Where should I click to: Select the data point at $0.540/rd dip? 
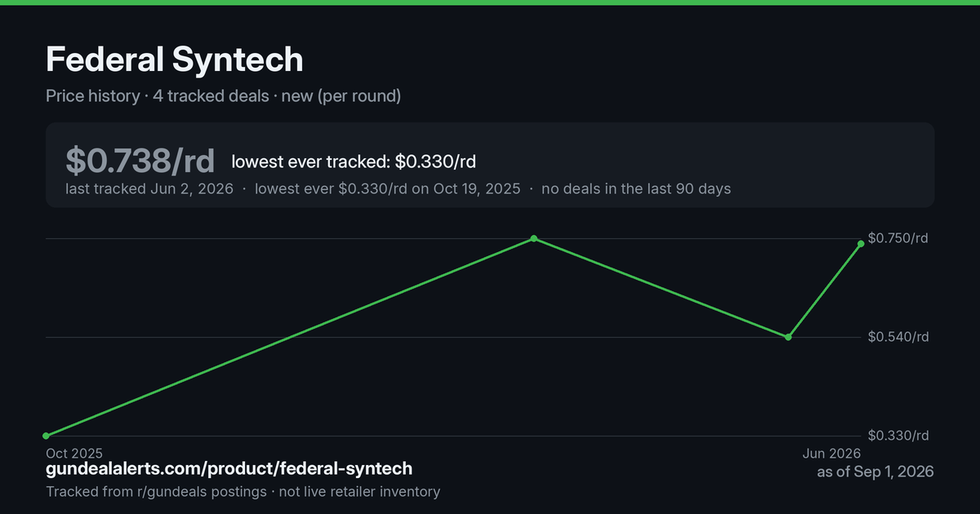pos(788,337)
